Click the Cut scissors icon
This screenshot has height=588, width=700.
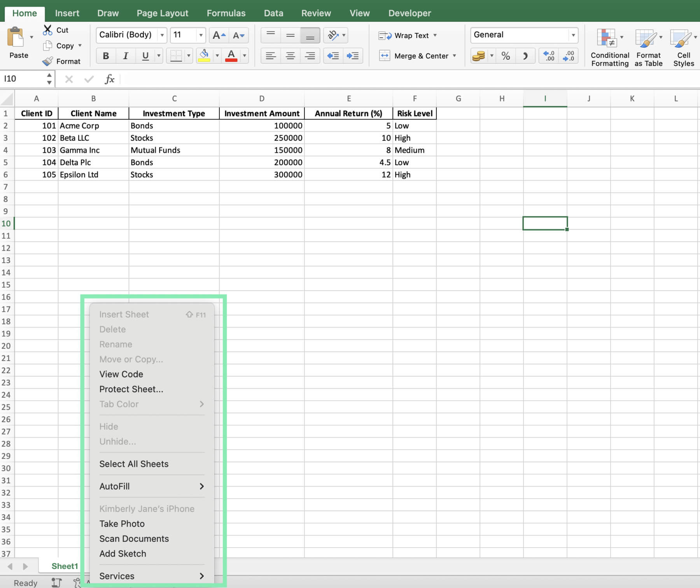tap(47, 30)
